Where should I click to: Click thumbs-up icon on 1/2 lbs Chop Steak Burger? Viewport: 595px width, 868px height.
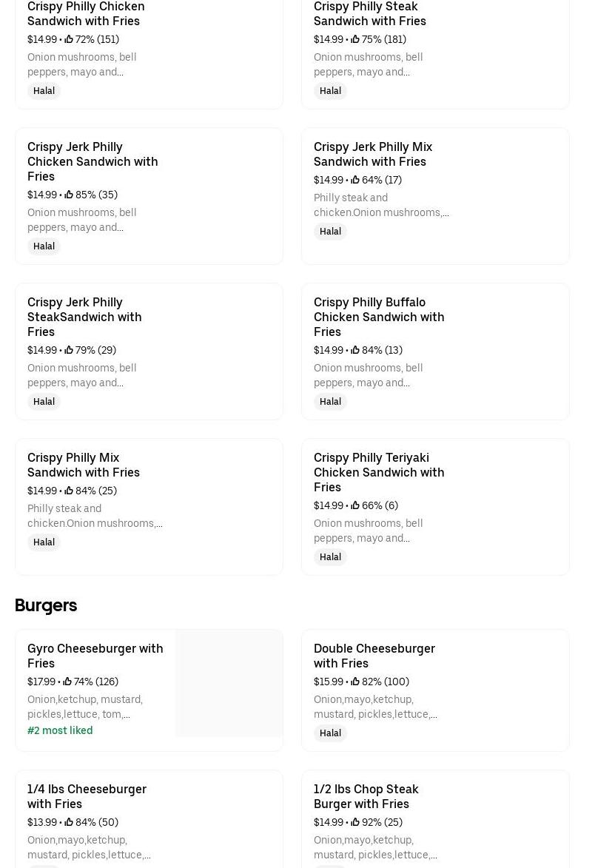point(355,822)
